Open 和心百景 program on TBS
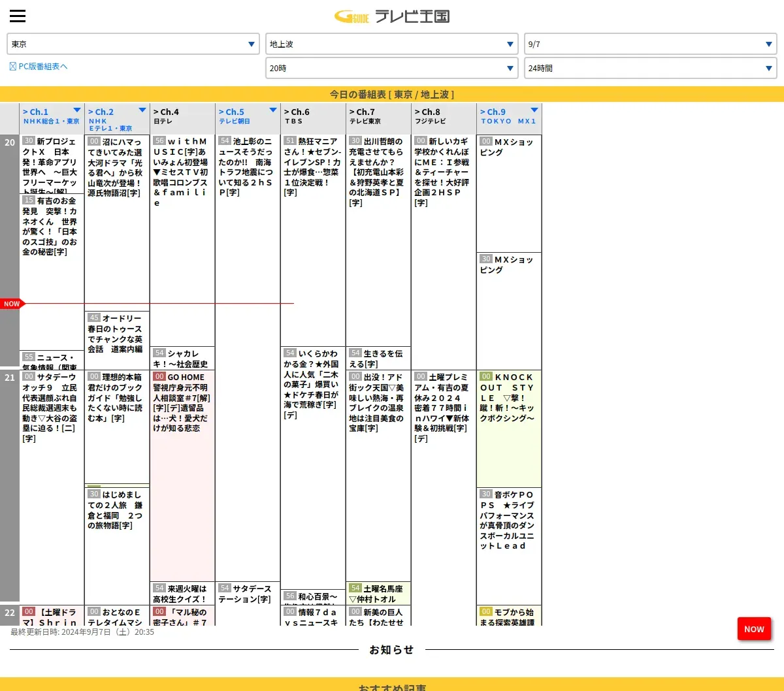The width and height of the screenshot is (784, 691). pyautogui.click(x=313, y=598)
